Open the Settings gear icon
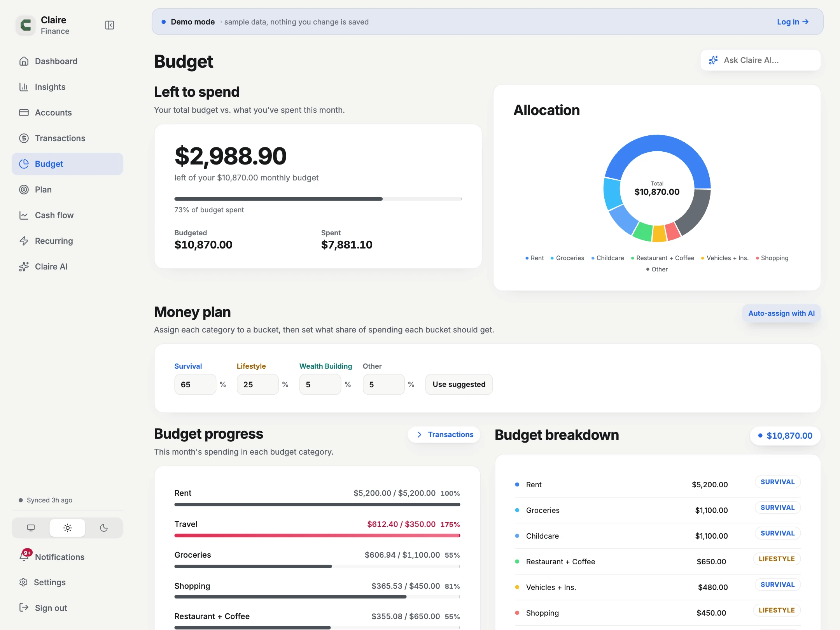The image size is (840, 630). (x=24, y=582)
